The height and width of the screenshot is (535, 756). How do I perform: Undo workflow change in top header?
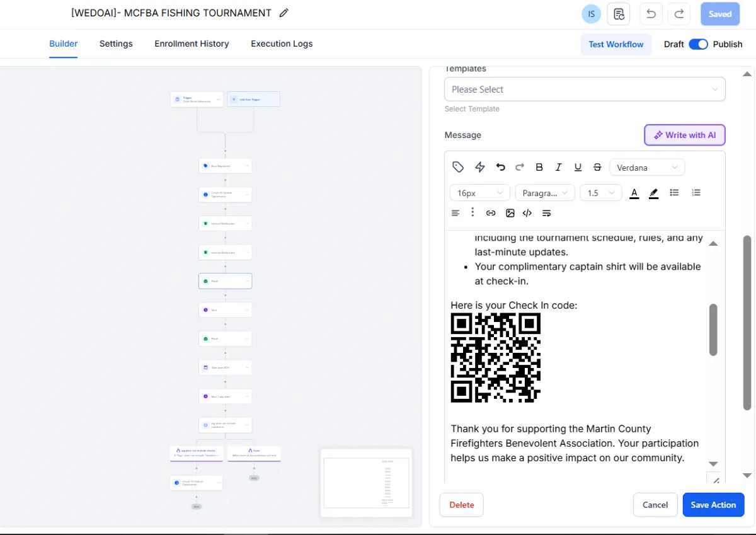(x=651, y=14)
